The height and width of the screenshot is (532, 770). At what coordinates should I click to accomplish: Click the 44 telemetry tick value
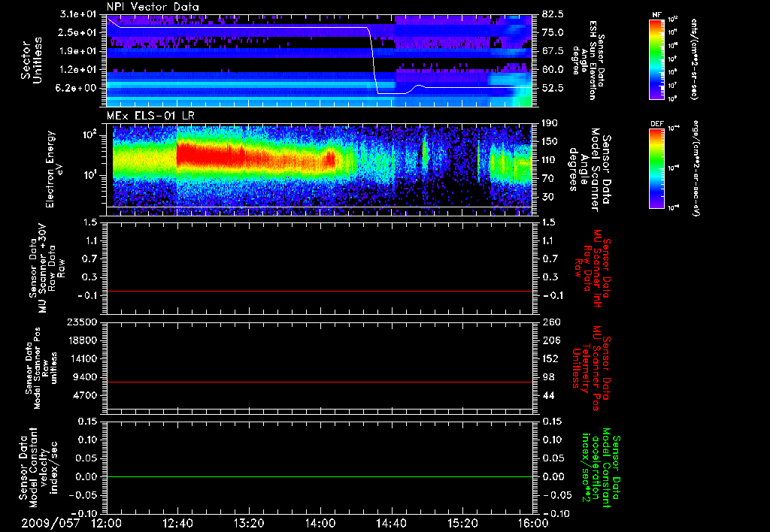pyautogui.click(x=547, y=395)
